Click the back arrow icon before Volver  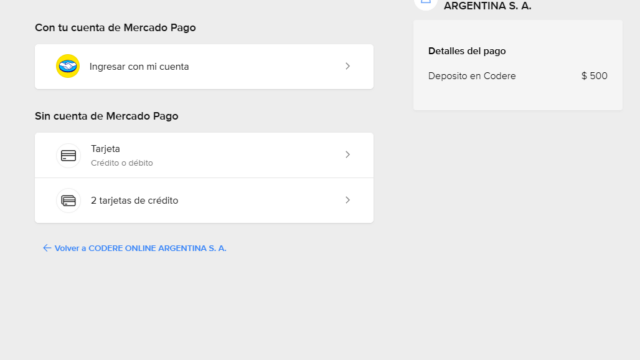(x=47, y=248)
